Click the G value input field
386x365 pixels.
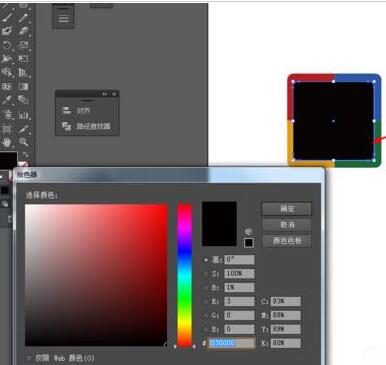239,315
